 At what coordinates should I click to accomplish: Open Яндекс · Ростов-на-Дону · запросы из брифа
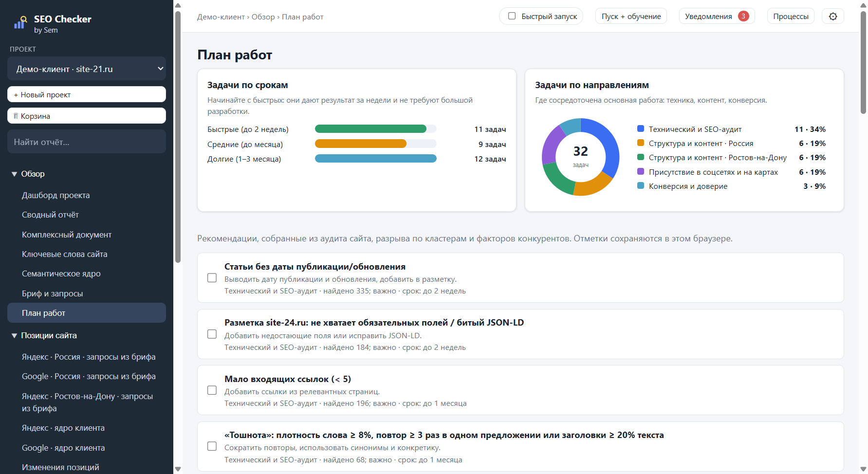click(x=87, y=402)
